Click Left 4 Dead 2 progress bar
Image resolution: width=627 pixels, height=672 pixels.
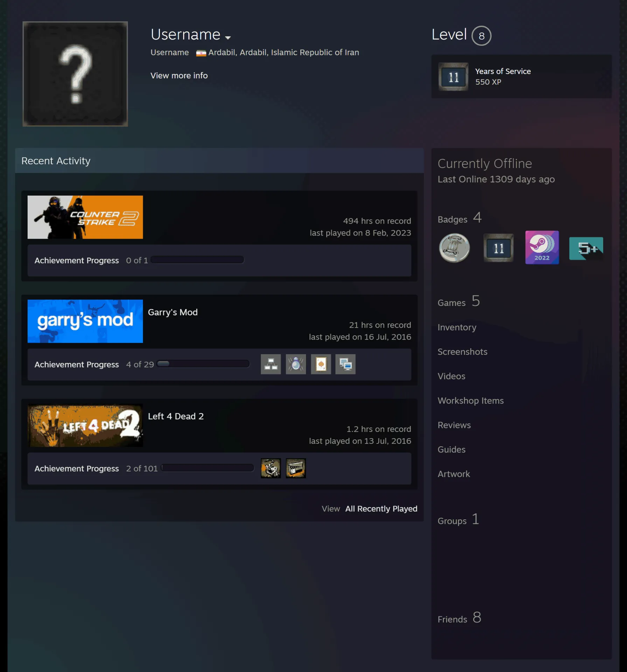[x=207, y=468]
